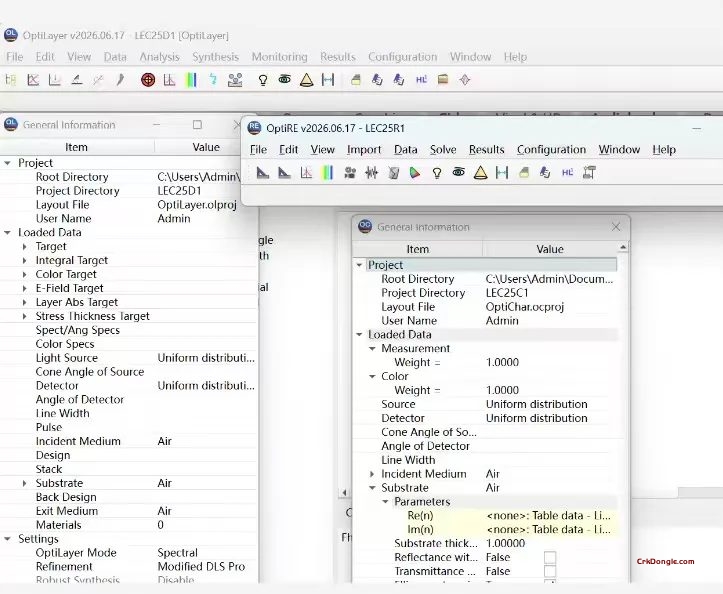Viewport: 723px width, 594px height.
Task: Click the feather pen icon in OptiLayer toolbar
Action: pyautogui.click(x=120, y=80)
